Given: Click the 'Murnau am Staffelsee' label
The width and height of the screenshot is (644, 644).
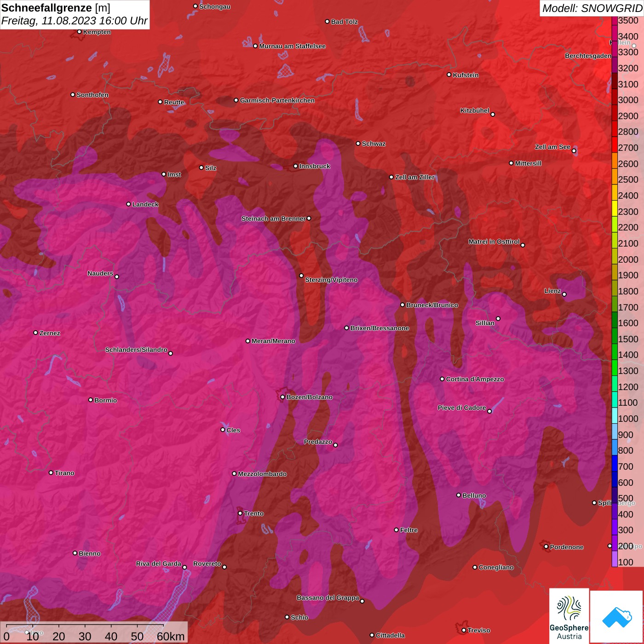Looking at the screenshot, I should (x=292, y=46).
